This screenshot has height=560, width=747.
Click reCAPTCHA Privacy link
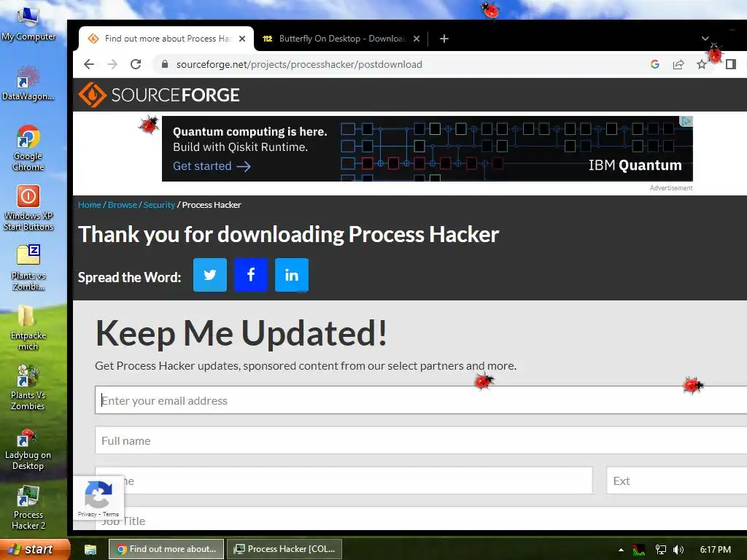[88, 514]
